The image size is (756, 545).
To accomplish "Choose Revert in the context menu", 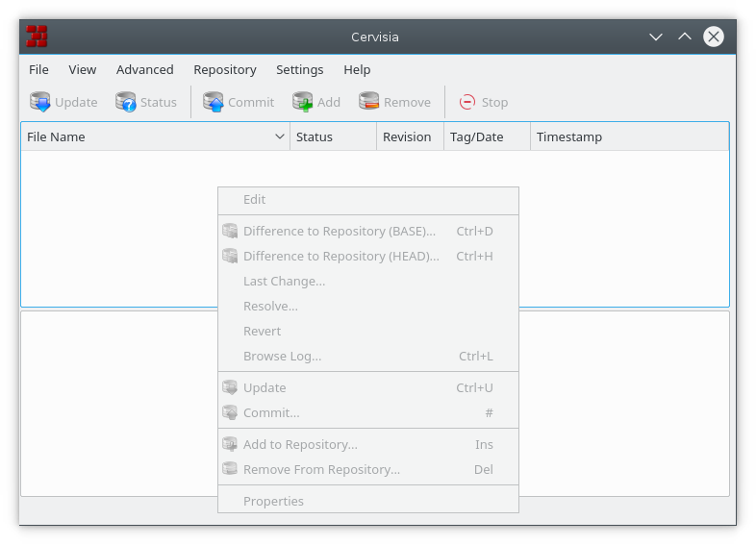I will (368, 331).
